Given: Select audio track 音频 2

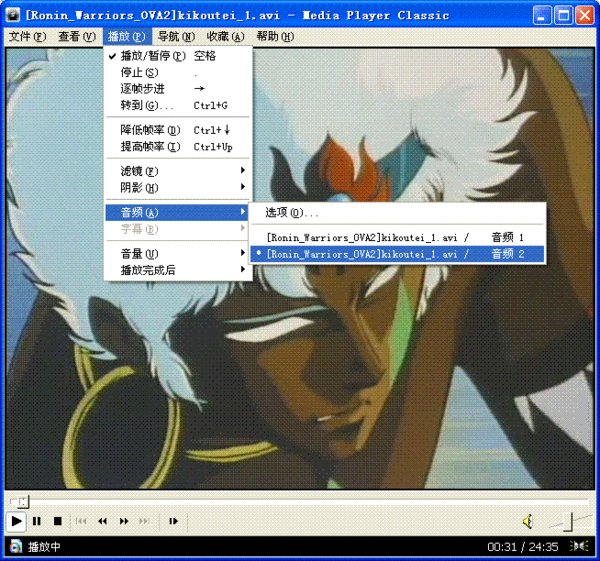Looking at the screenshot, I should (x=397, y=254).
